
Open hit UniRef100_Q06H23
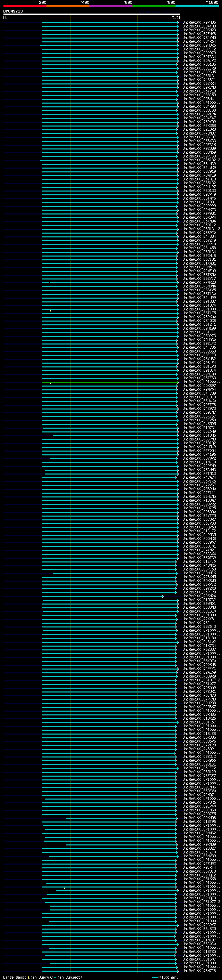(199, 30)
